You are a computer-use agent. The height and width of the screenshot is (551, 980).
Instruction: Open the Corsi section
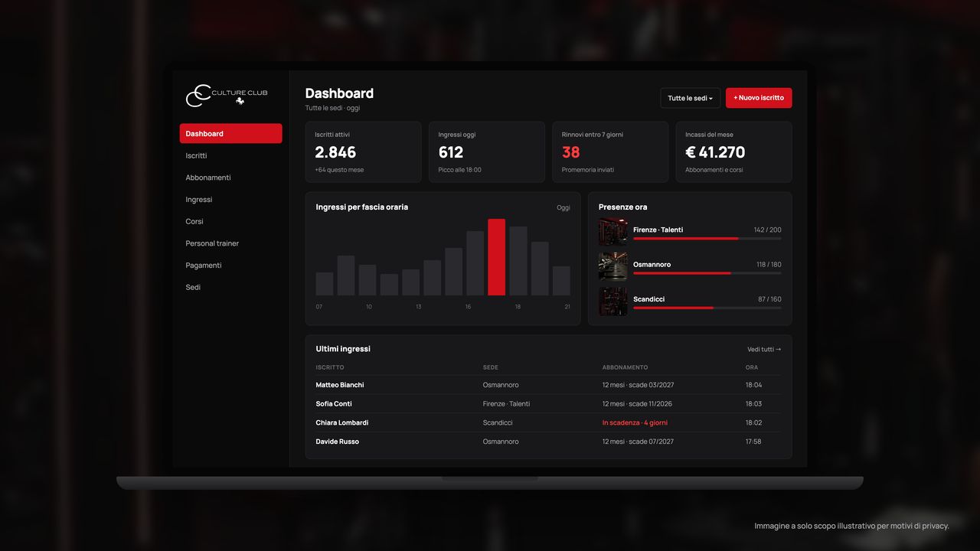[x=194, y=221]
